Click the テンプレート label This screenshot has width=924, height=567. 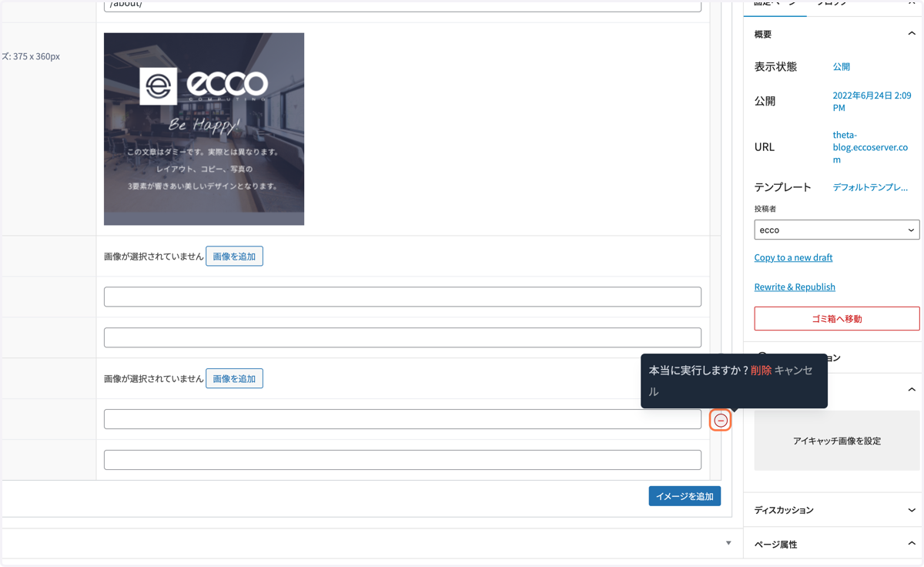point(783,187)
